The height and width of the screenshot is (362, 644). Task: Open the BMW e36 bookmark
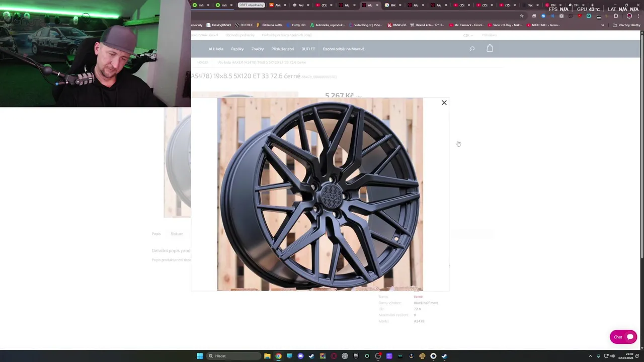397,25
